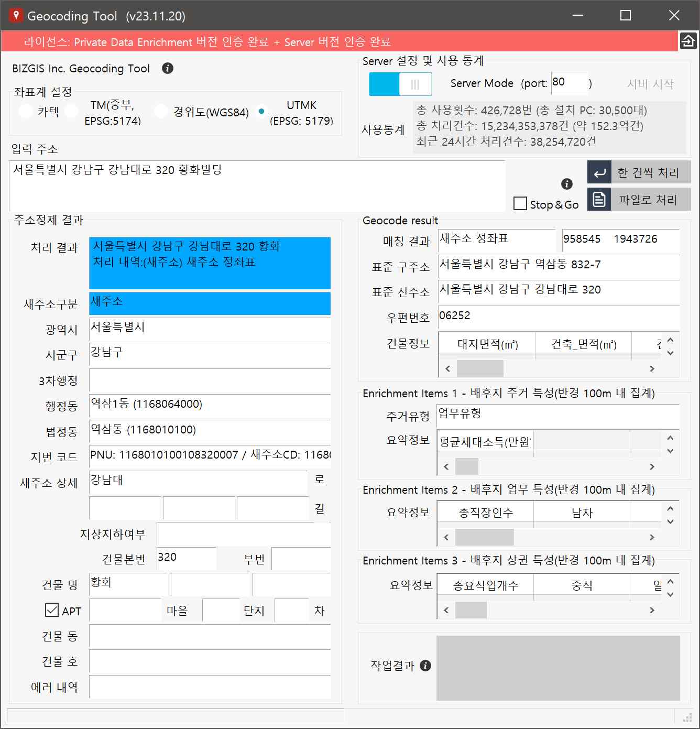The image size is (700, 729).
Task: Click the 건물본번 field showing 320
Action: click(x=186, y=559)
